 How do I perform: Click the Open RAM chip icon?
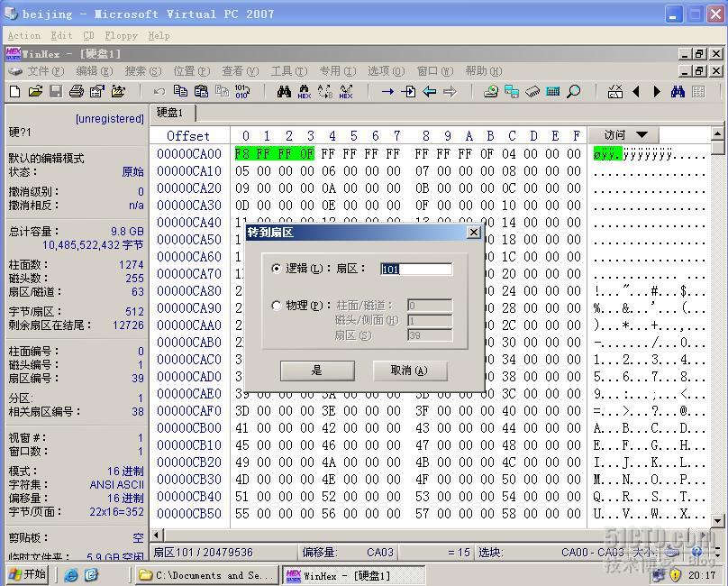click(x=532, y=92)
